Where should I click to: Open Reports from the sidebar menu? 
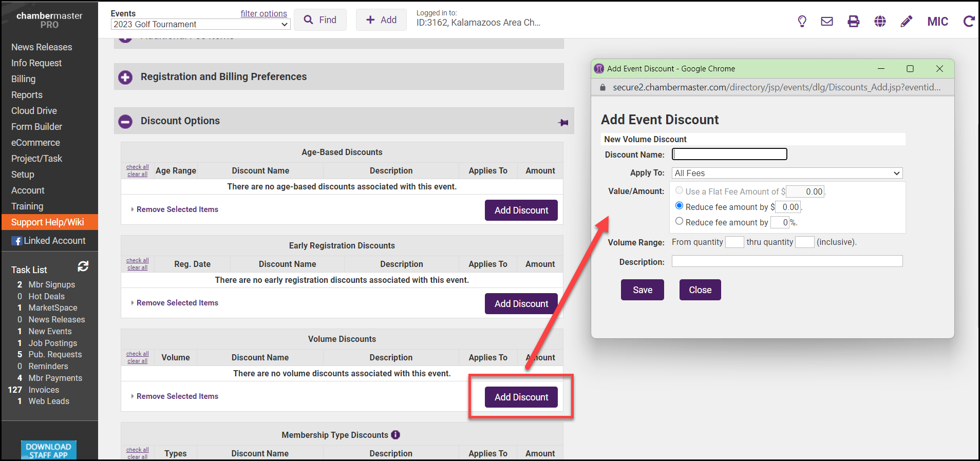pyautogui.click(x=27, y=95)
